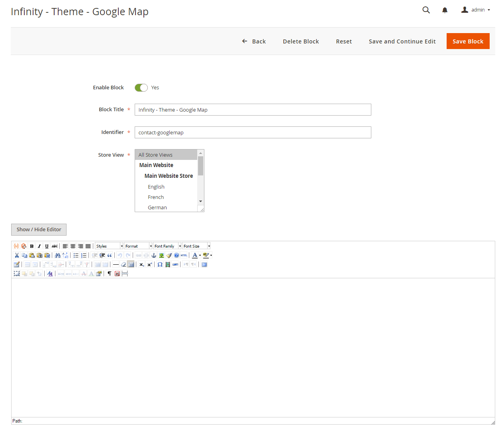The image size is (504, 427).
Task: Open the Format dropdown
Action: (138, 246)
